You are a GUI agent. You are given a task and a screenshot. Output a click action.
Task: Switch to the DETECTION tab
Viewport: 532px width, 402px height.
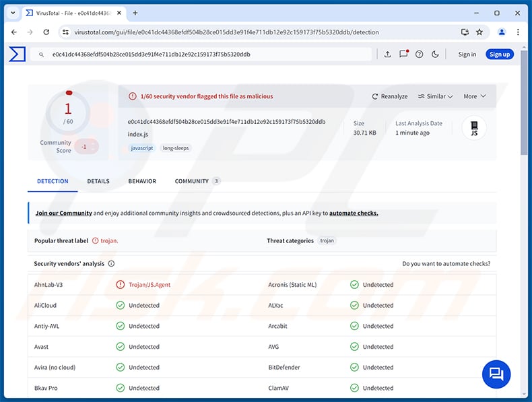pos(53,182)
